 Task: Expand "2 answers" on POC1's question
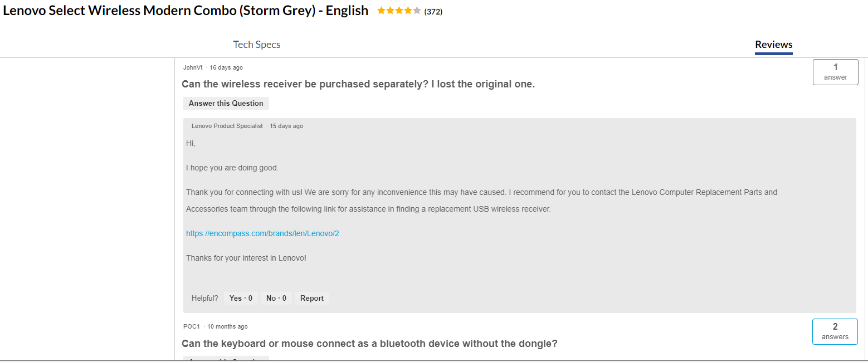point(835,331)
